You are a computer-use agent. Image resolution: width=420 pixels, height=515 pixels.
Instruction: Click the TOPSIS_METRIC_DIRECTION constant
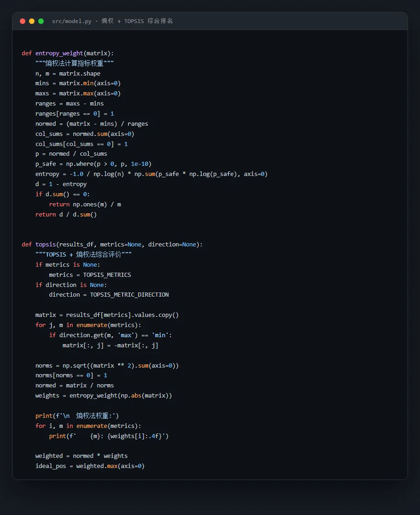pos(129,295)
